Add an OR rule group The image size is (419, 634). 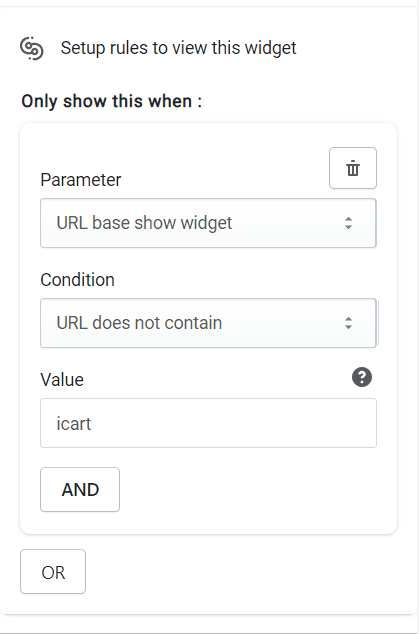coord(53,572)
